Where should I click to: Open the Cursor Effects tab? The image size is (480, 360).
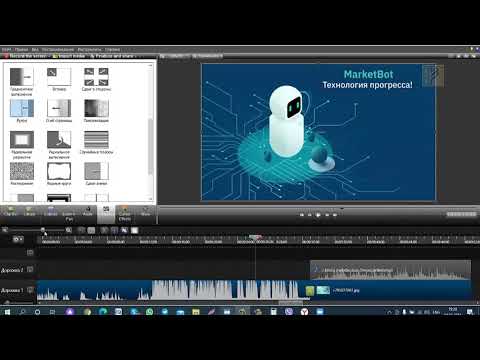click(124, 214)
